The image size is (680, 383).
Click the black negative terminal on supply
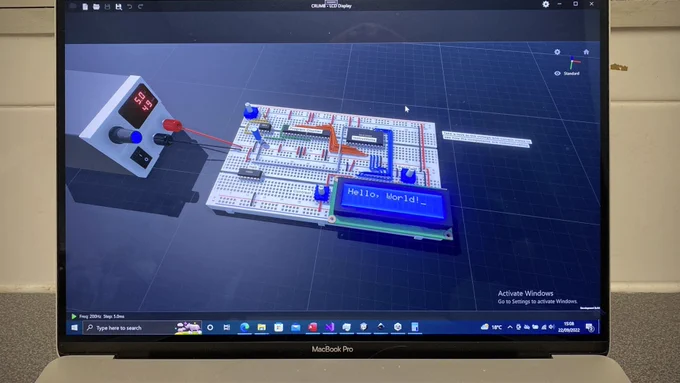click(x=163, y=140)
